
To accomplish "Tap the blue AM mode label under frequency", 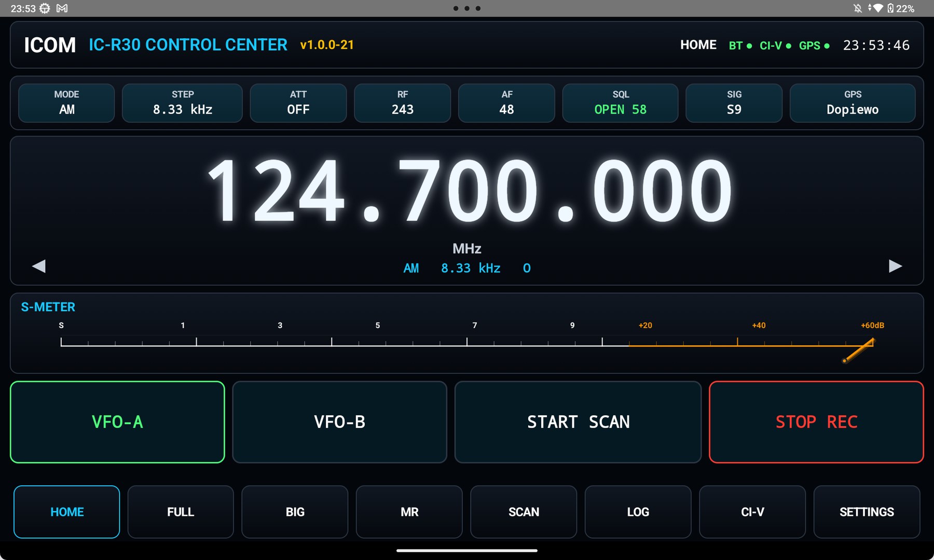I will coord(411,268).
